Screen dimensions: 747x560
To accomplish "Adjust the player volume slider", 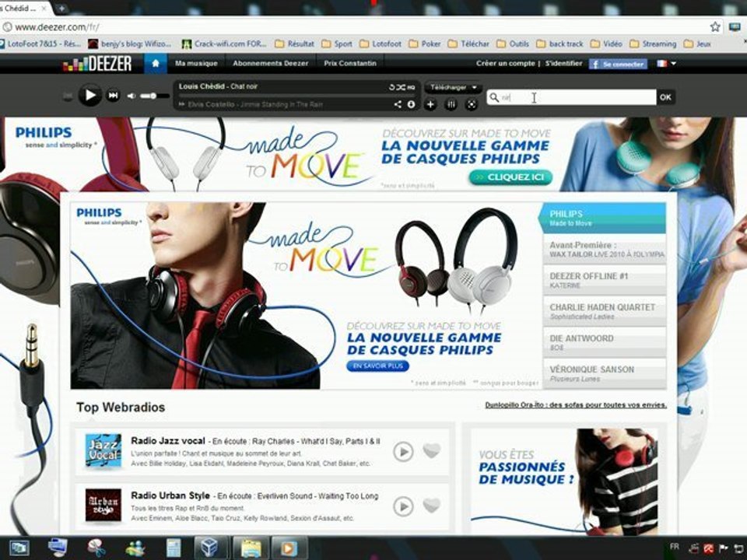I will pos(154,96).
